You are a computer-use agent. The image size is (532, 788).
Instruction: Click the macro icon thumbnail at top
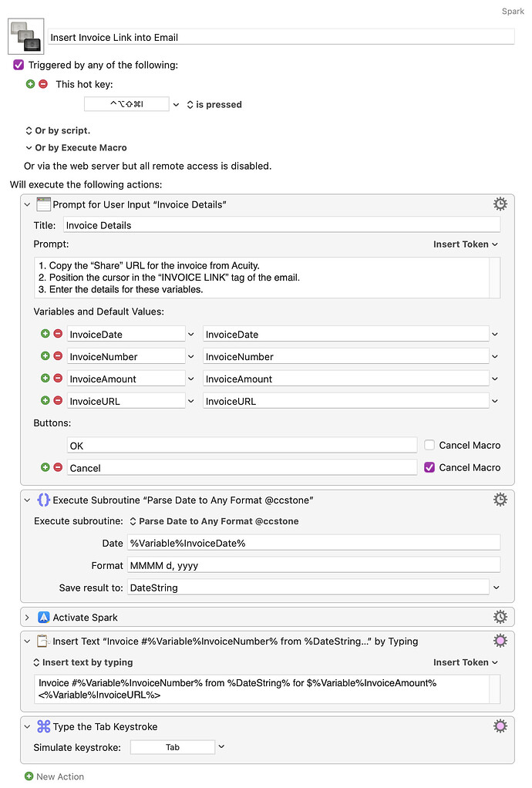coord(26,36)
